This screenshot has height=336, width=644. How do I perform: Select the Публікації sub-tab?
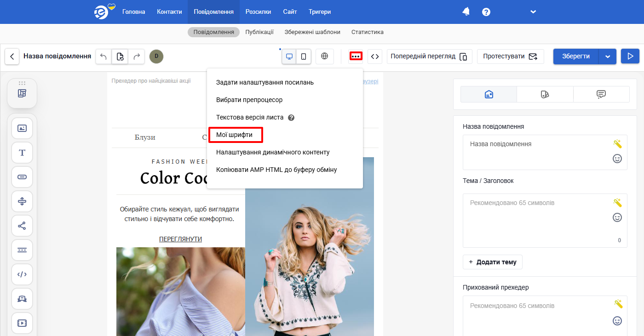(259, 32)
